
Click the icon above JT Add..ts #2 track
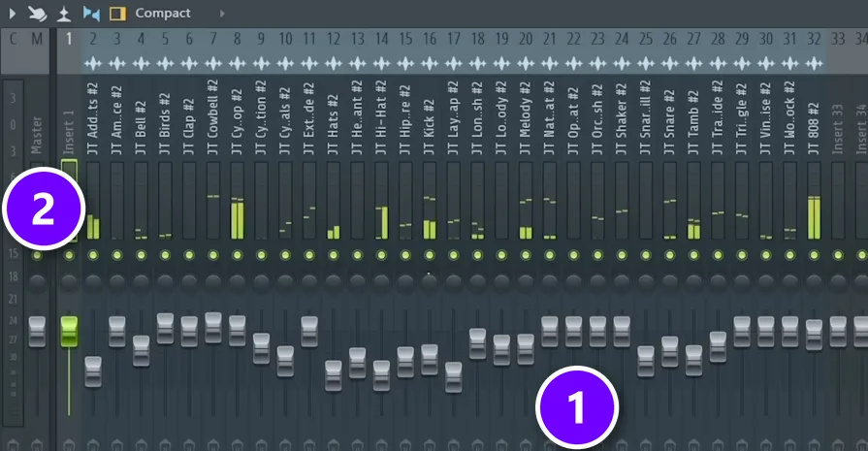pyautogui.click(x=93, y=64)
